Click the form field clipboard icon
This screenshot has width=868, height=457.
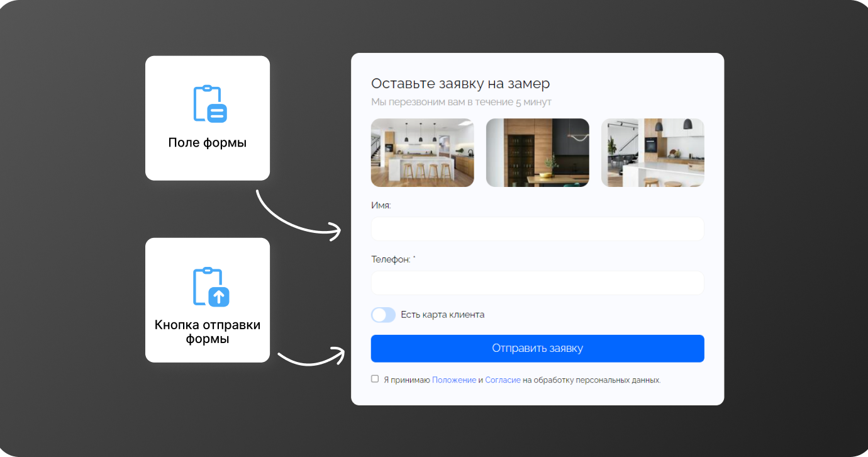click(209, 104)
